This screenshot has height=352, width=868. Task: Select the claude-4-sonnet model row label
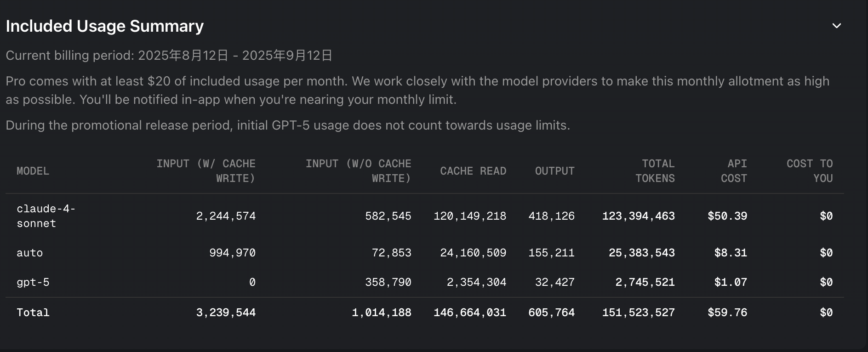(46, 216)
